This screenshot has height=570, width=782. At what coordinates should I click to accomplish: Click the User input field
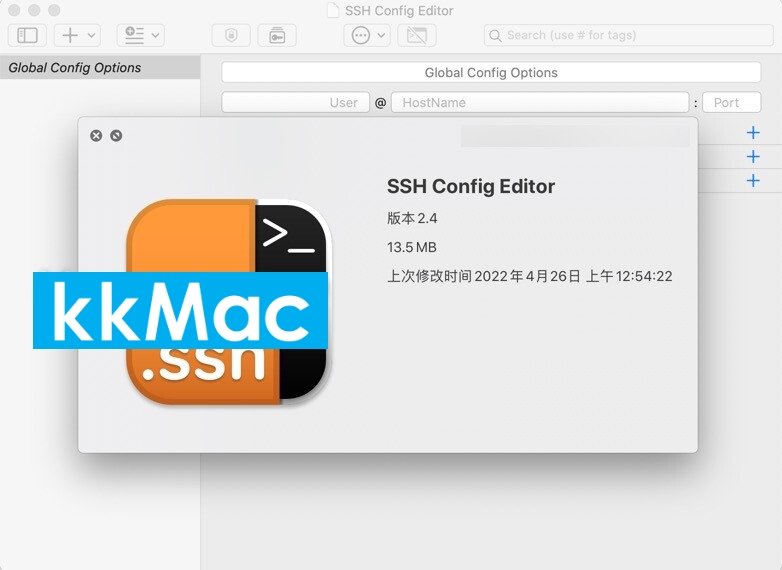click(296, 102)
